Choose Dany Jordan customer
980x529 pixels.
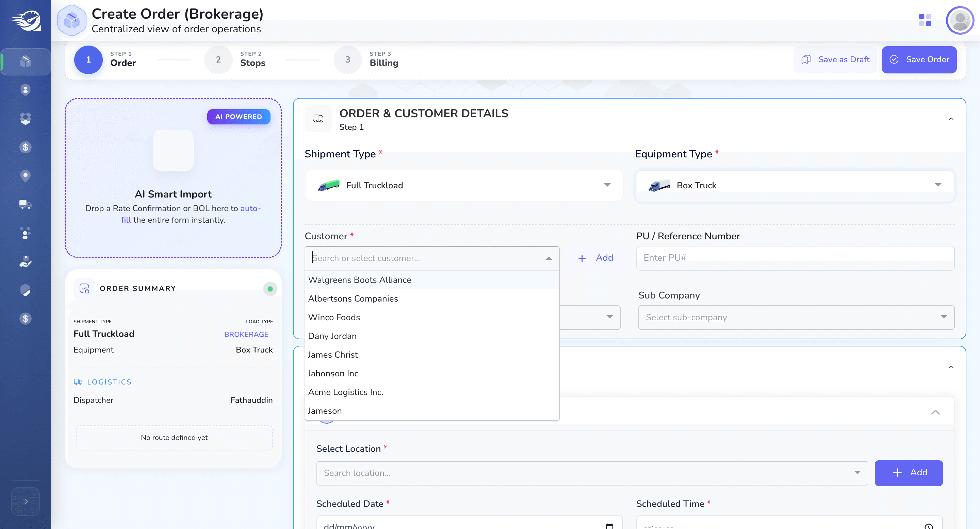click(x=432, y=336)
